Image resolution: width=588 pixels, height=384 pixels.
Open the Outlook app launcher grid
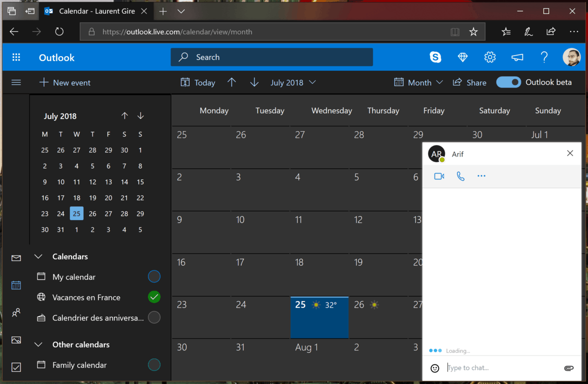pos(16,57)
